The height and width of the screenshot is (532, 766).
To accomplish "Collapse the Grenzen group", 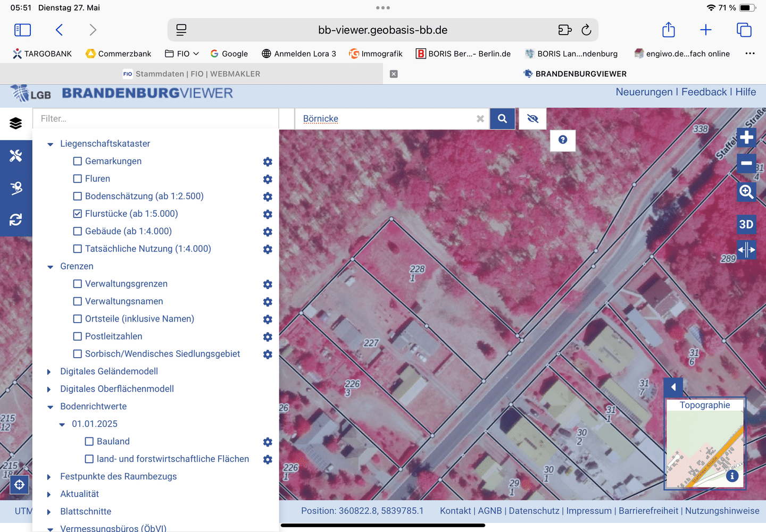I will [51, 267].
